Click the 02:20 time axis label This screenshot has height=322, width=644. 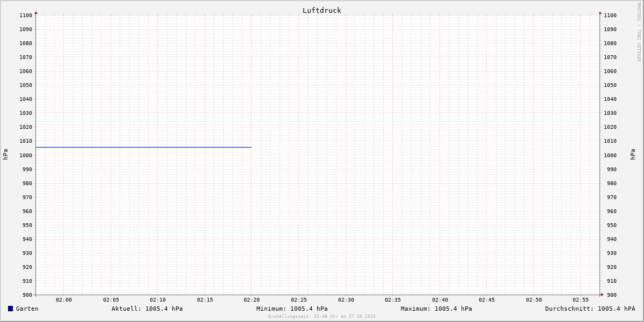[252, 299]
